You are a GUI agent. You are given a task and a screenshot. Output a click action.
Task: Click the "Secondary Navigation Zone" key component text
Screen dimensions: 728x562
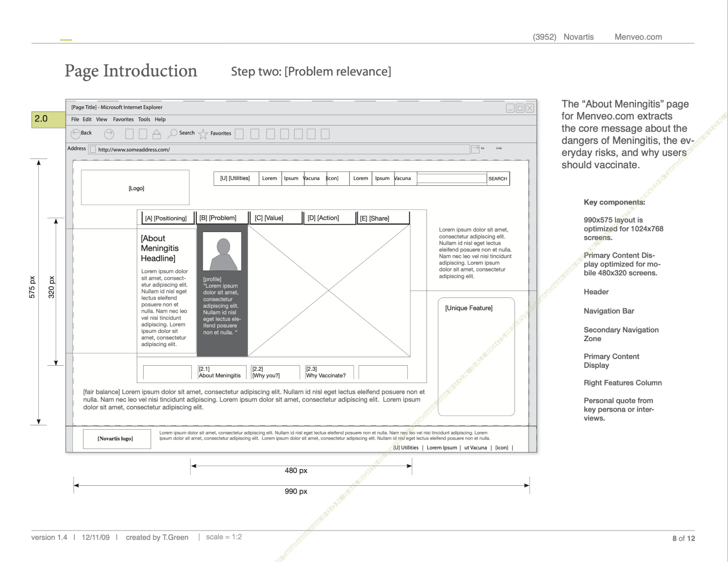[621, 334]
